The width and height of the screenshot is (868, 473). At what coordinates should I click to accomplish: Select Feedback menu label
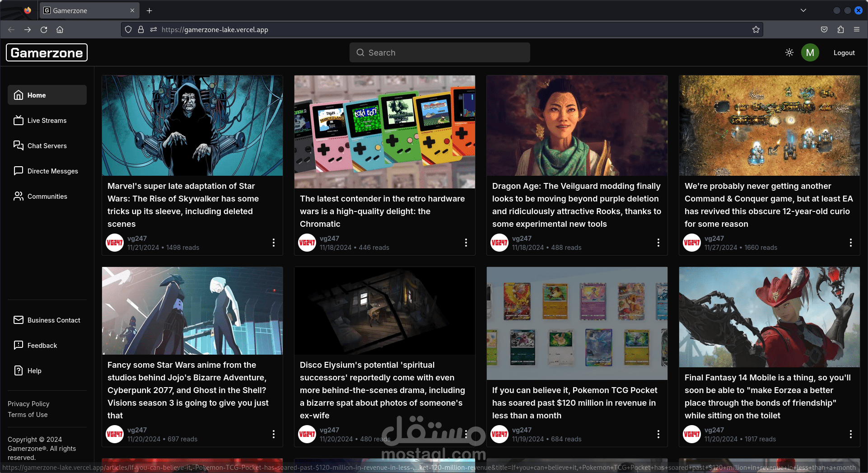coord(42,346)
